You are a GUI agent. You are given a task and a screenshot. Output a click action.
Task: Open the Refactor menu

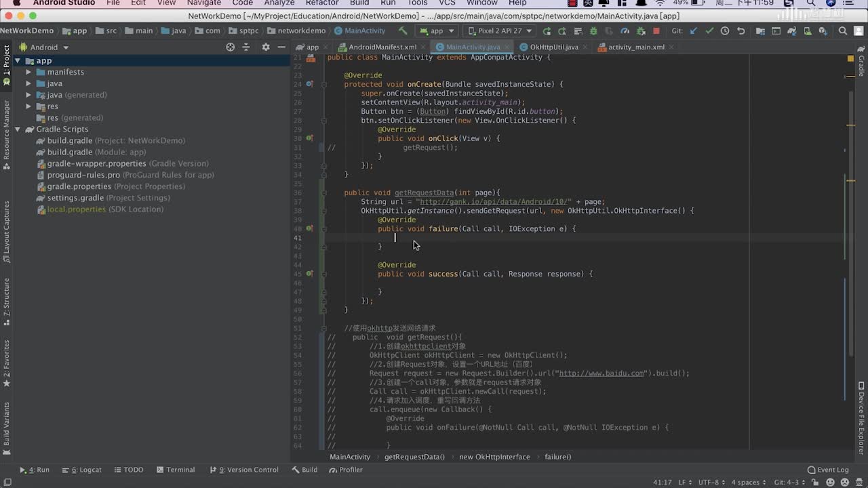click(322, 3)
